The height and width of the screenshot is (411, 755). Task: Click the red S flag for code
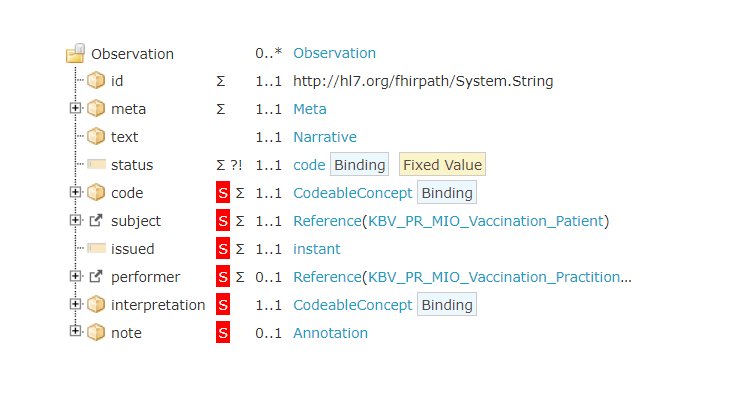click(223, 193)
